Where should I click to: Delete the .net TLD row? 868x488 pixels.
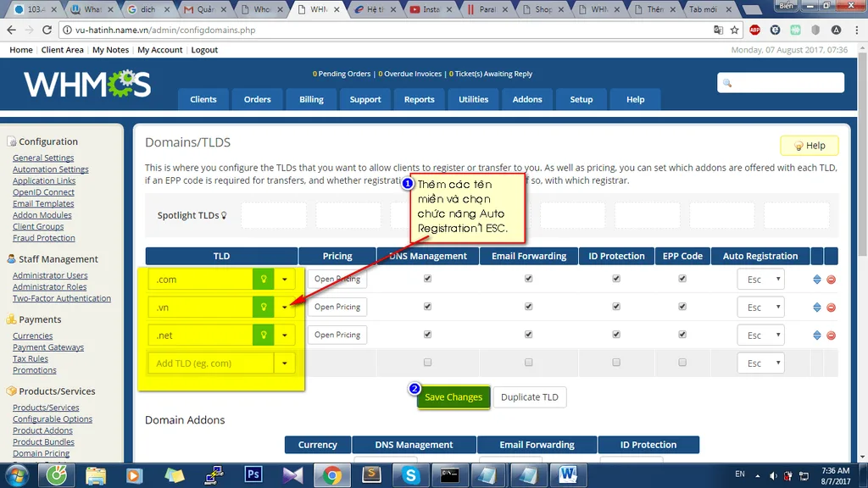831,335
